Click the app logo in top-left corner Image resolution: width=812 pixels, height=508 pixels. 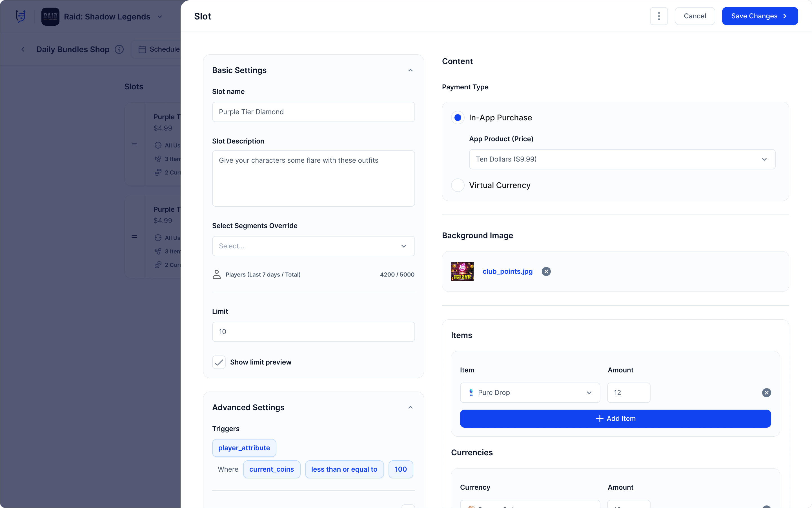[x=21, y=16]
